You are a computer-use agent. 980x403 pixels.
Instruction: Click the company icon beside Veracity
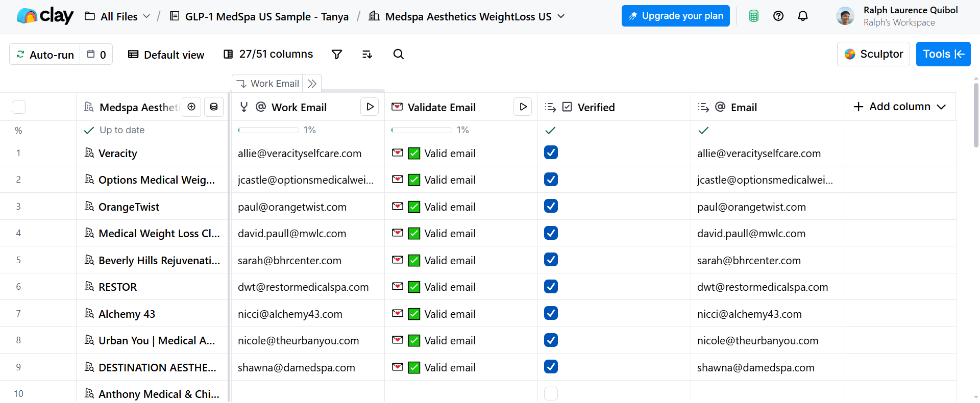[89, 153]
